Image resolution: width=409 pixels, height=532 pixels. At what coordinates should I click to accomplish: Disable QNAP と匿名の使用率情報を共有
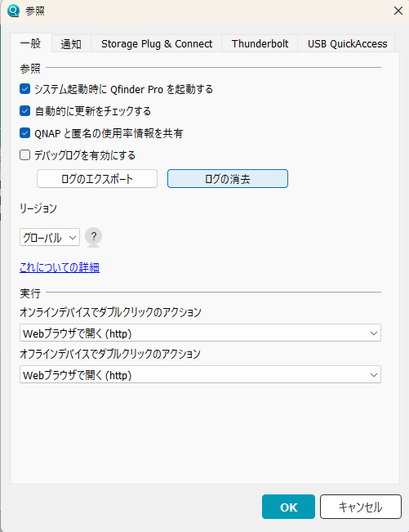coord(24,133)
